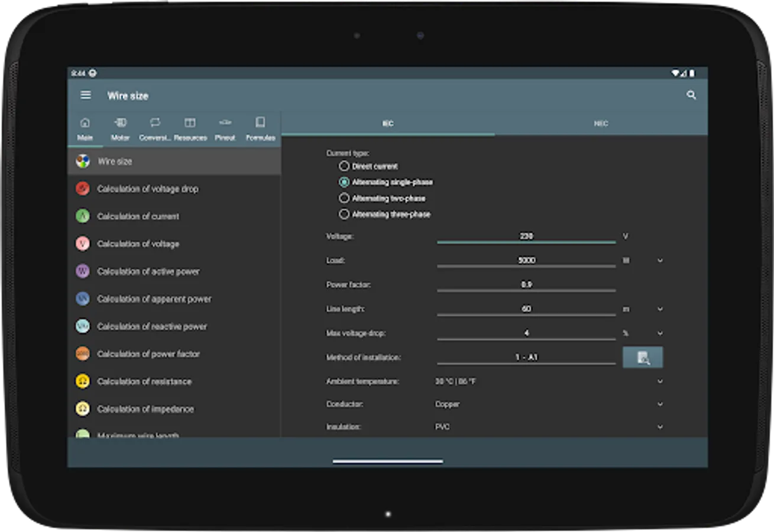Image resolution: width=774 pixels, height=532 pixels.
Task: Choose Alternating two-phase current type
Action: click(x=344, y=199)
